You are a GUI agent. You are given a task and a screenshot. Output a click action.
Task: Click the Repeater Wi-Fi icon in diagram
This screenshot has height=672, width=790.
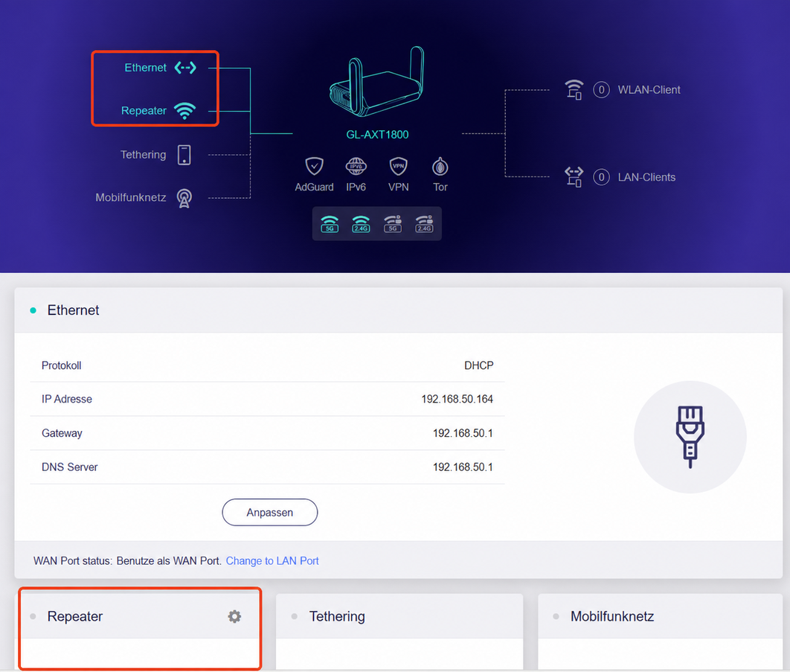click(x=185, y=110)
